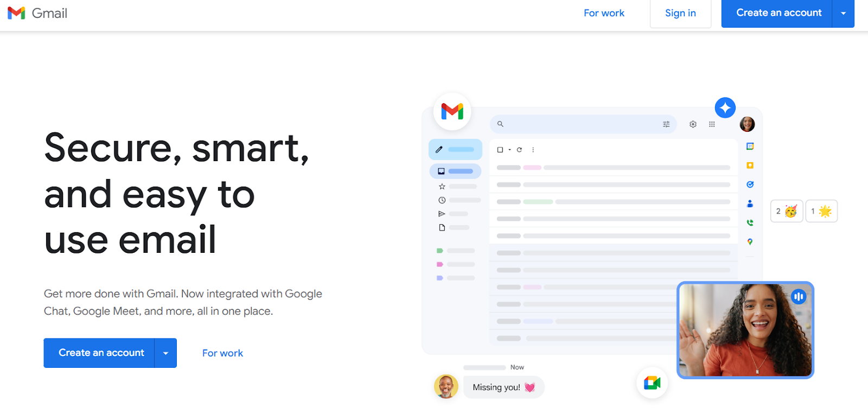Open the three-dot more menu in the mock toolbar

pyautogui.click(x=533, y=150)
